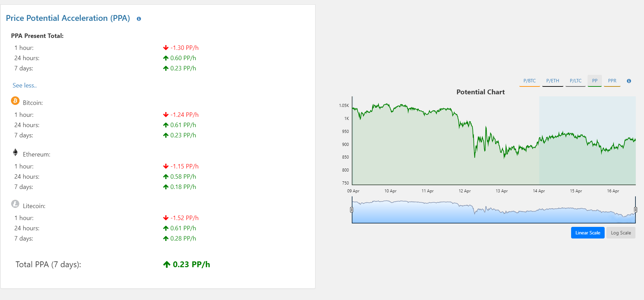Screen dimensions: 644x300
Task: Click the red down arrow for Bitcoin 1 hour
Action: pos(166,115)
